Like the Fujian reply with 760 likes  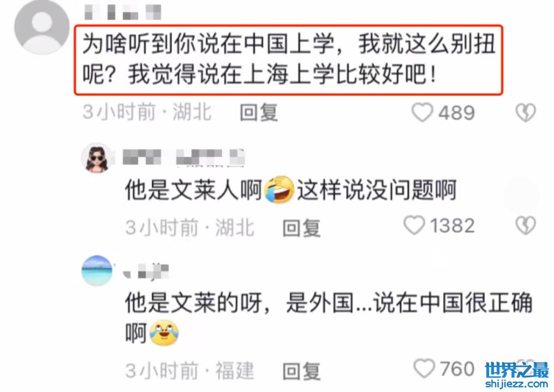click(424, 369)
